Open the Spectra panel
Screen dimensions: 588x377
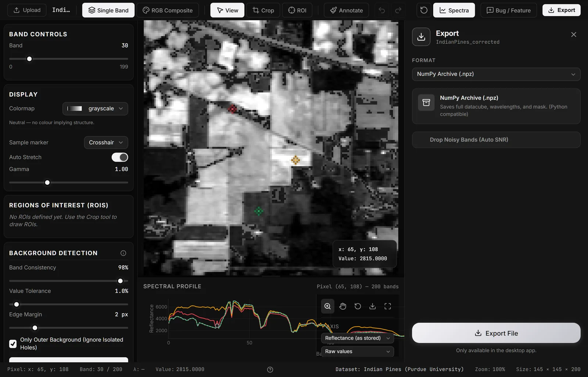tap(454, 10)
